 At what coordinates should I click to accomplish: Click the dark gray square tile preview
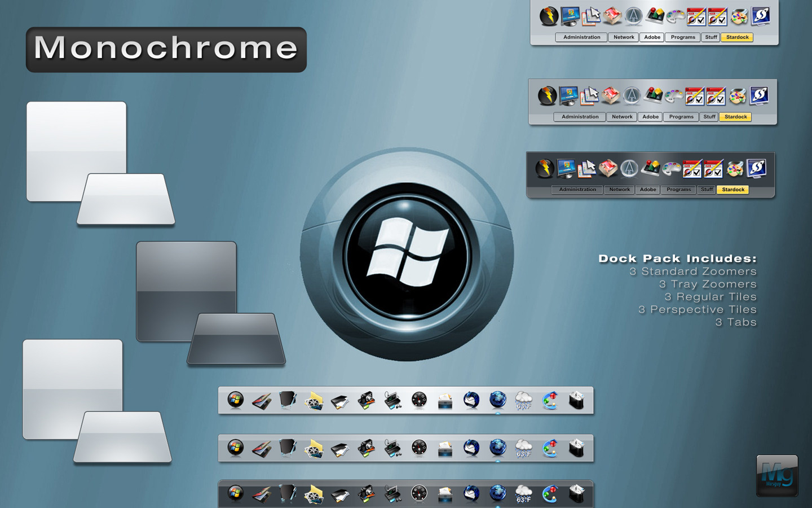pos(186,291)
